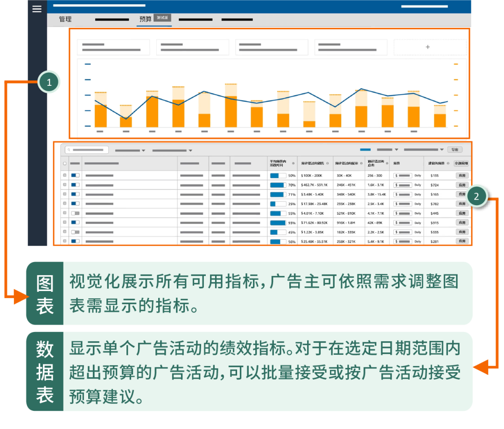
Task: Click 应用 in the $724 row
Action: 462,185
